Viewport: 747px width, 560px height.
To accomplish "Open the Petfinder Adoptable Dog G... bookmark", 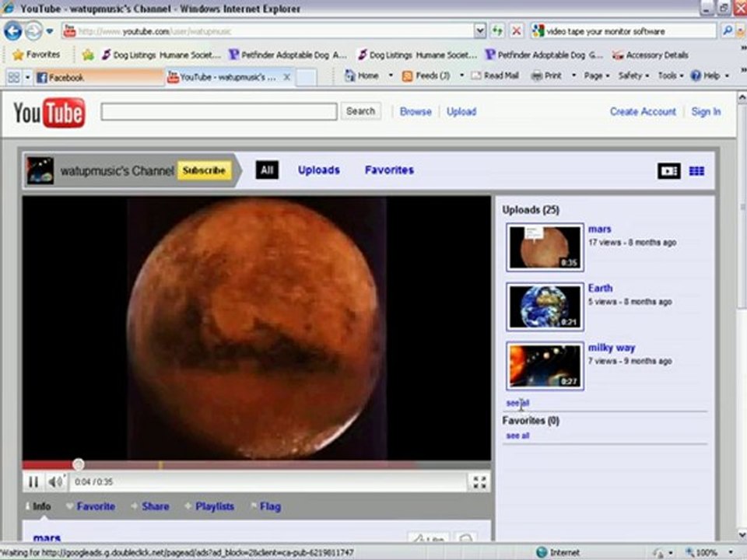I will click(544, 54).
